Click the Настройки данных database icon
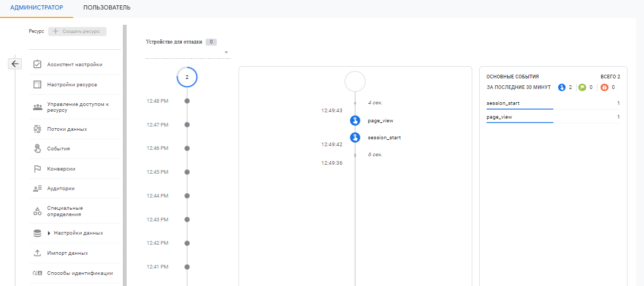644x286 pixels. point(37,233)
